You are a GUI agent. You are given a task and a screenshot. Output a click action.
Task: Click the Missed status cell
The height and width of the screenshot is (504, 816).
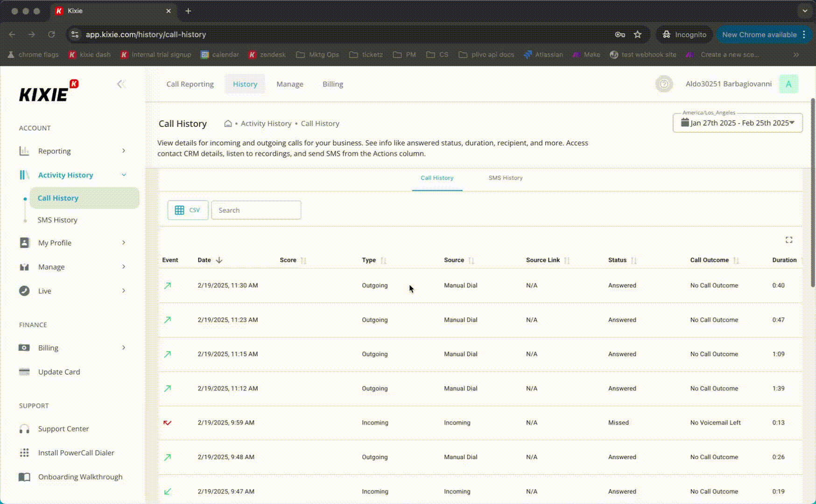point(619,423)
